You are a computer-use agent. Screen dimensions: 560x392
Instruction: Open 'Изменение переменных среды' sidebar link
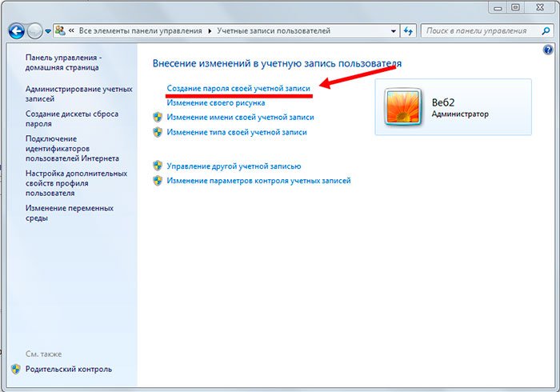[70, 213]
